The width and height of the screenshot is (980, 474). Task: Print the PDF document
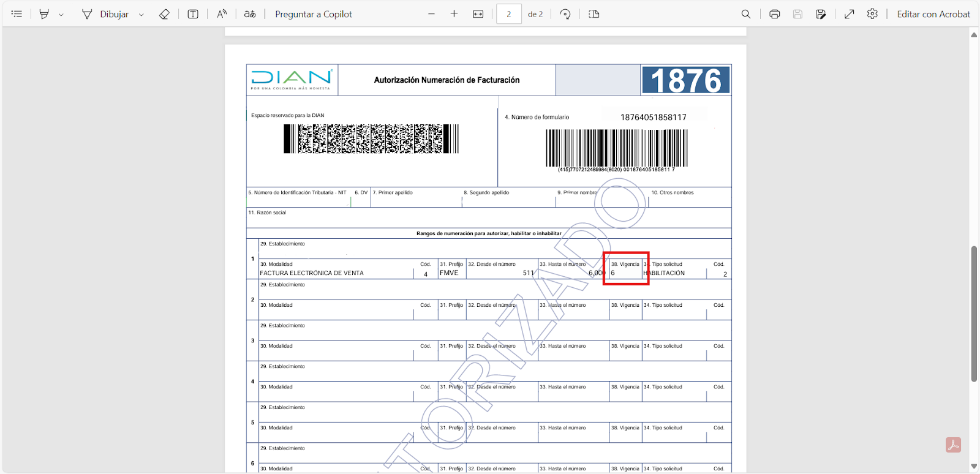[774, 14]
